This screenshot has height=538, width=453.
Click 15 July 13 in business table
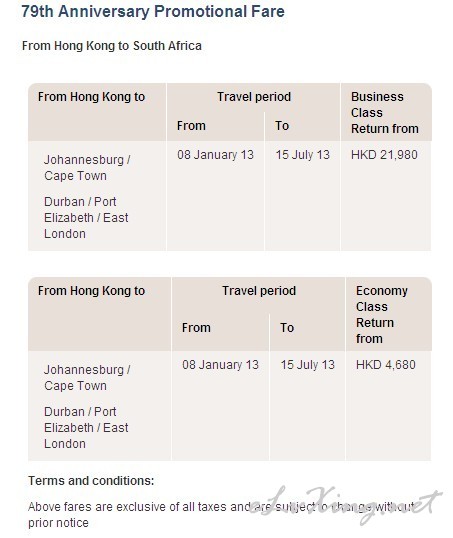click(302, 155)
